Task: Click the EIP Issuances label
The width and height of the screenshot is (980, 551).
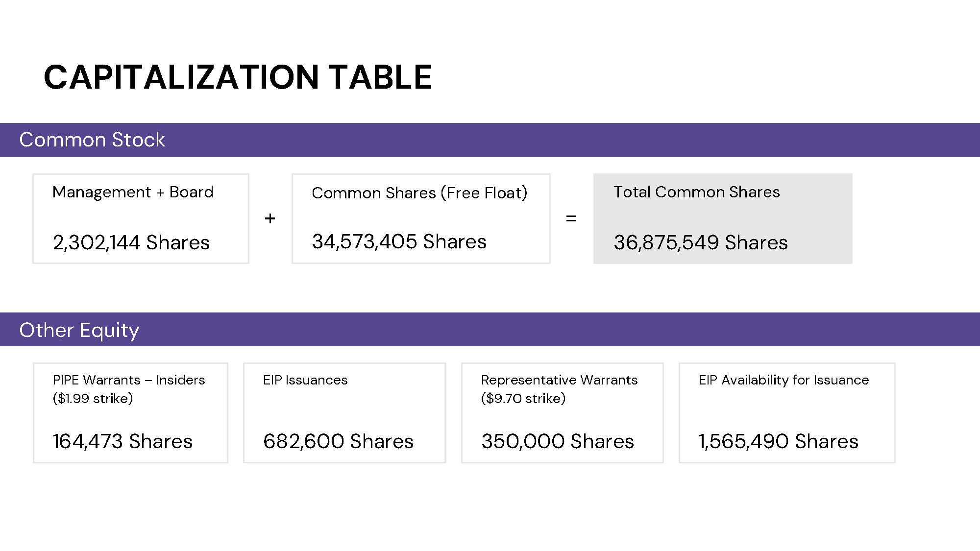Action: pos(305,380)
